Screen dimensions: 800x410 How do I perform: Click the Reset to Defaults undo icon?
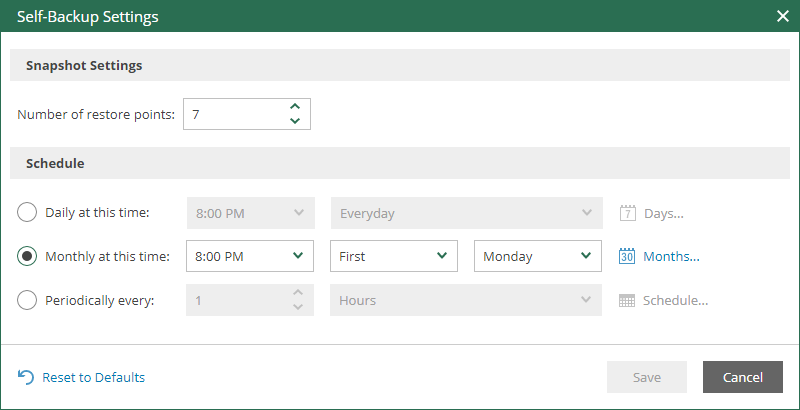coord(26,377)
